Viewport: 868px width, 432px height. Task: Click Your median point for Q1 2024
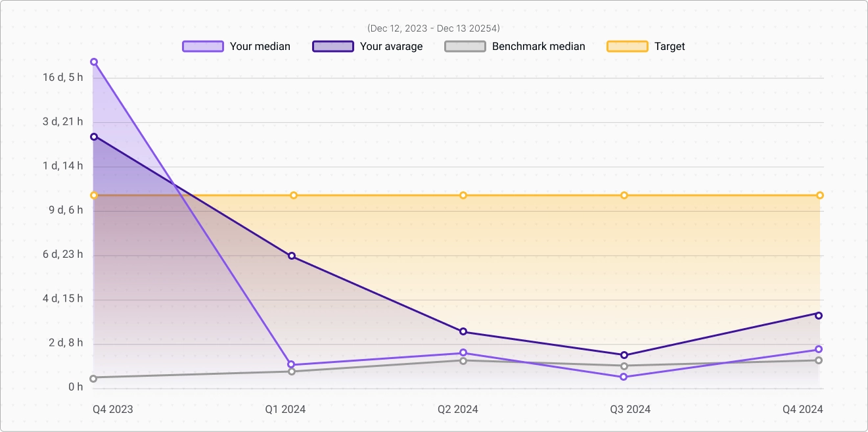coord(291,365)
